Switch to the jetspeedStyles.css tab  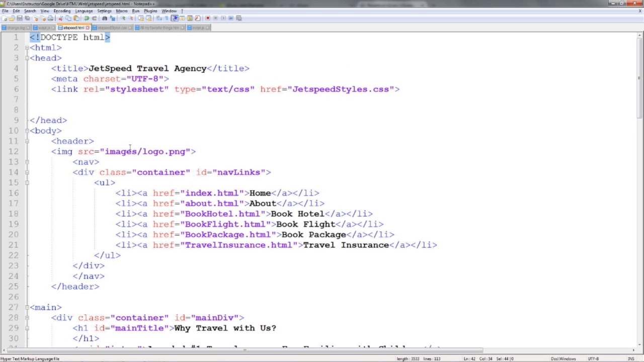[112, 28]
